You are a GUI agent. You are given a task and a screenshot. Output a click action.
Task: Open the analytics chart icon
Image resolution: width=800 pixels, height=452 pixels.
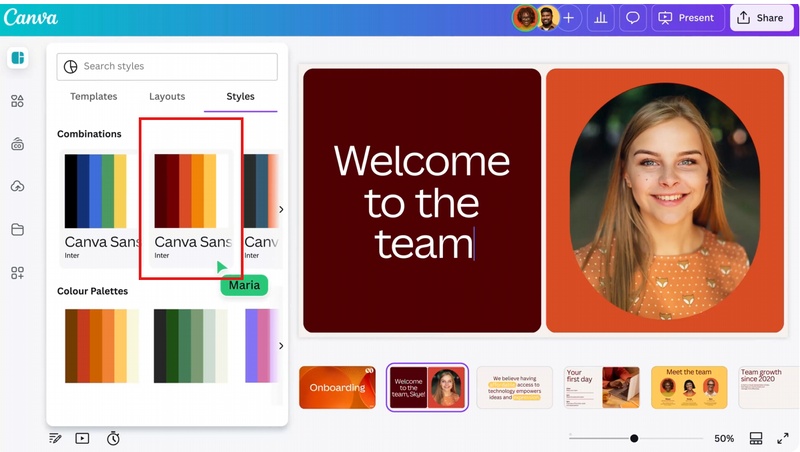601,18
